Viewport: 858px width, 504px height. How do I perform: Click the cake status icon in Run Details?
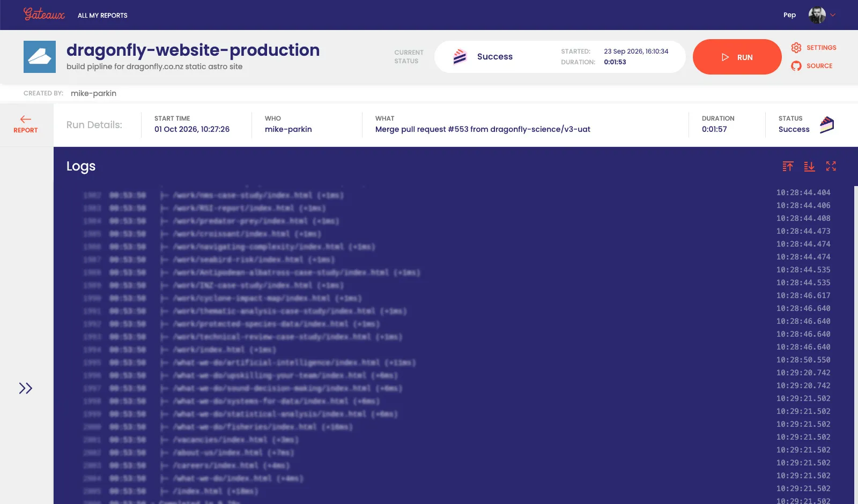pyautogui.click(x=827, y=125)
